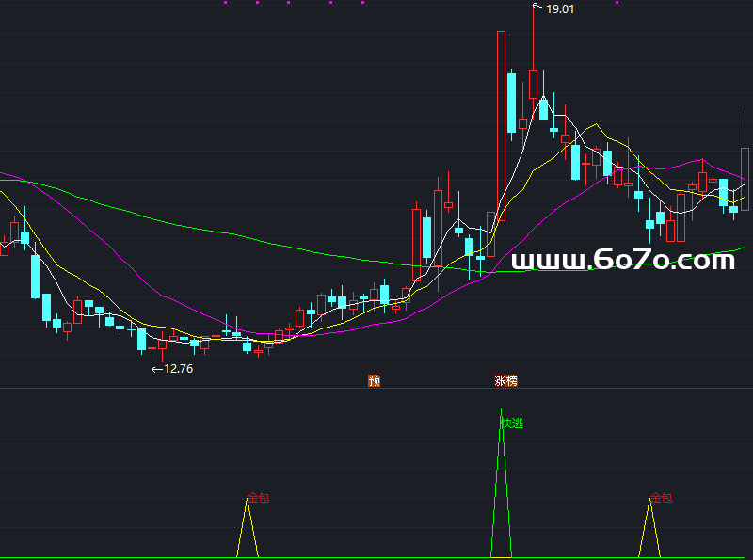Viewport: 753px width, 560px height.
Task: Click the green "快逃" signal label
Action: point(511,424)
